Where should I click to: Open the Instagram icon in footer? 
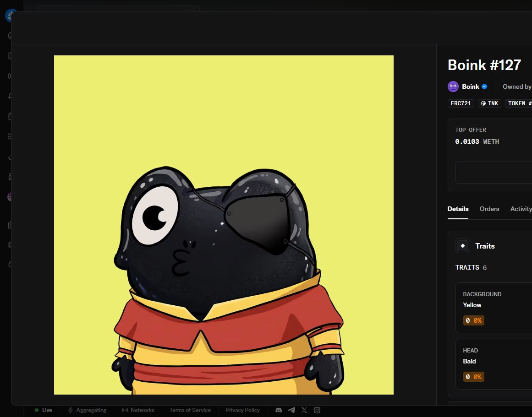pyautogui.click(x=317, y=410)
